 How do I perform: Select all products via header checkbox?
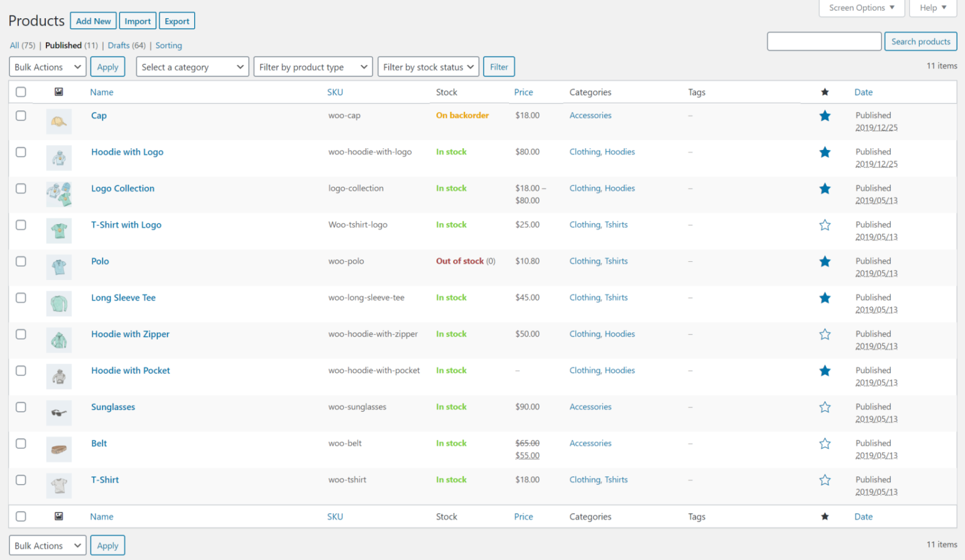tap(21, 92)
